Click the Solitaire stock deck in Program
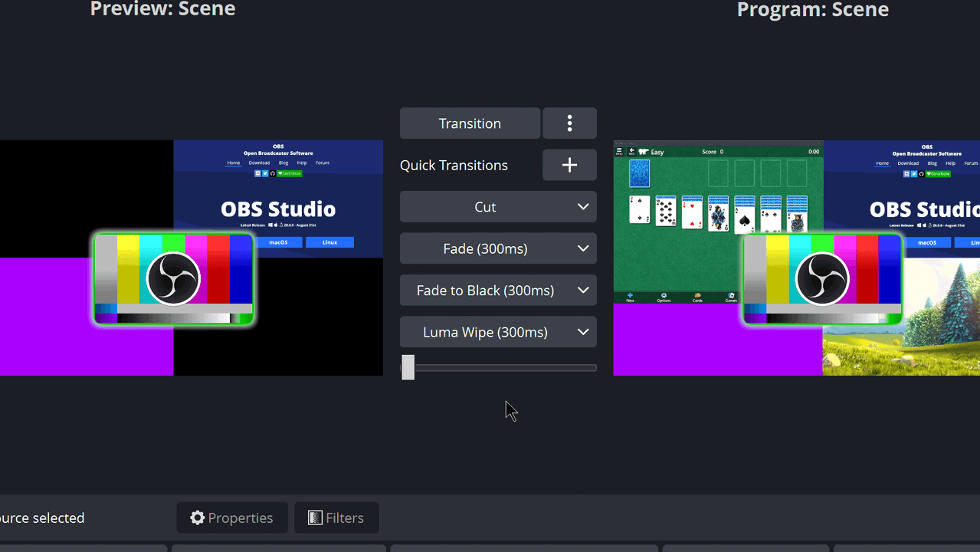Image resolution: width=980 pixels, height=552 pixels. (639, 174)
